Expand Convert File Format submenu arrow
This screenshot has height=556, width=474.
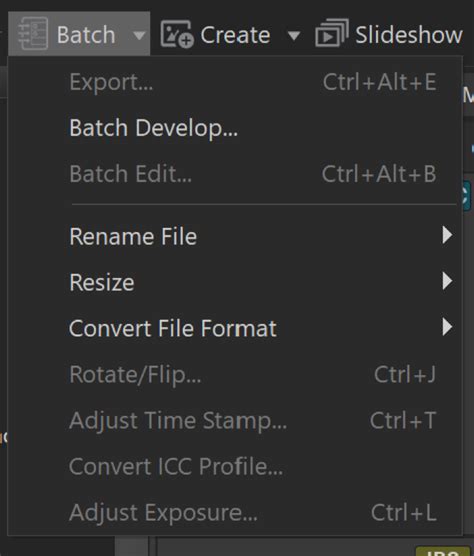tap(447, 327)
